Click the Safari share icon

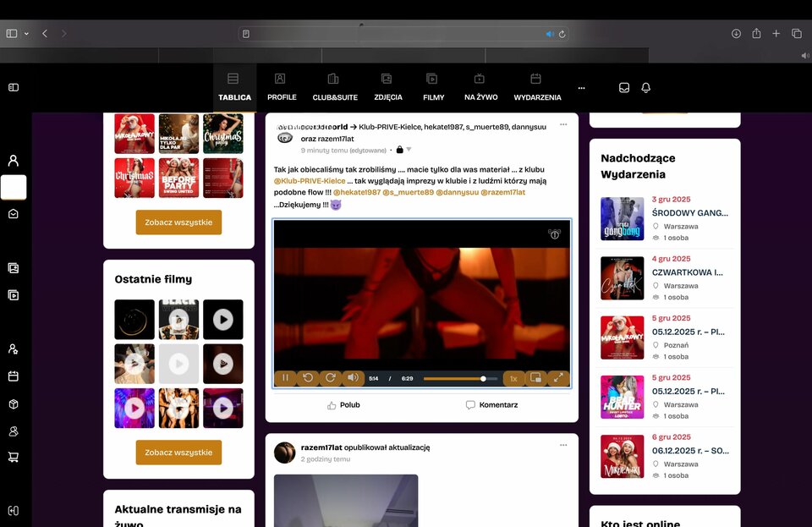[756, 34]
